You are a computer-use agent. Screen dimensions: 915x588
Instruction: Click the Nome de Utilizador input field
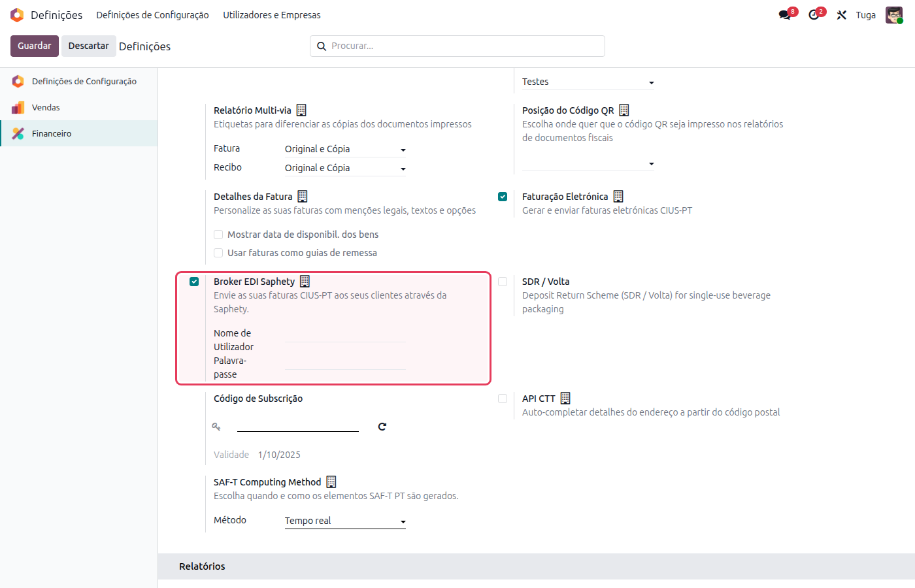345,334
